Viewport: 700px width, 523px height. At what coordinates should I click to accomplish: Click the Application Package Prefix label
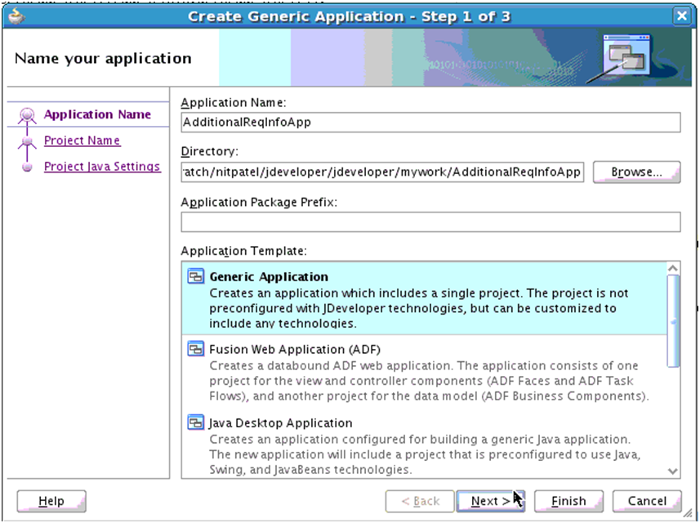pos(259,203)
